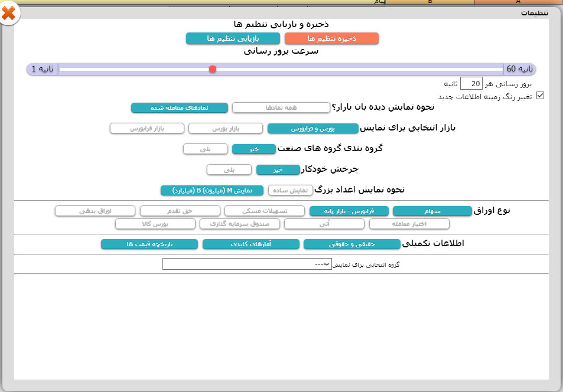This screenshot has width=563, height=392.
Task: Click the update interval seconds input field
Action: 471,84
